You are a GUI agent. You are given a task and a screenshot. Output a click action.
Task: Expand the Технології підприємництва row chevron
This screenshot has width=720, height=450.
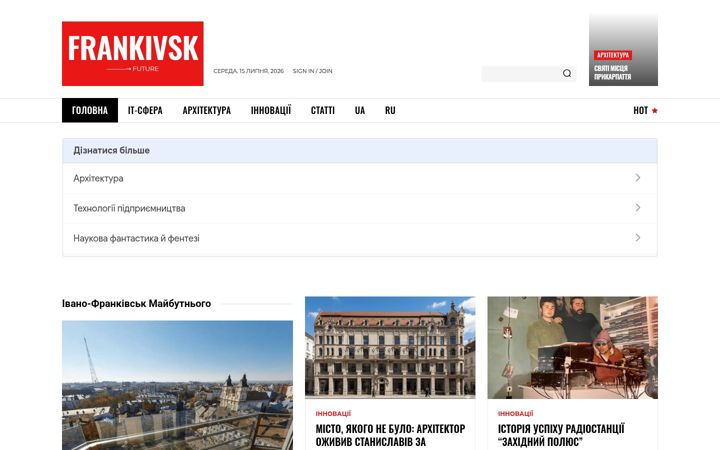pyautogui.click(x=638, y=208)
